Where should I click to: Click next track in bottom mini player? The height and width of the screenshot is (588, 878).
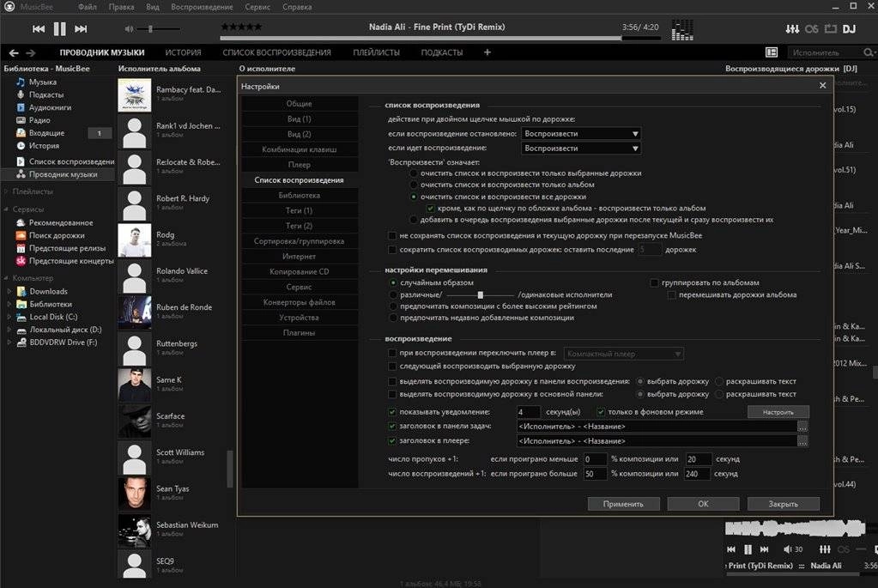(x=765, y=549)
